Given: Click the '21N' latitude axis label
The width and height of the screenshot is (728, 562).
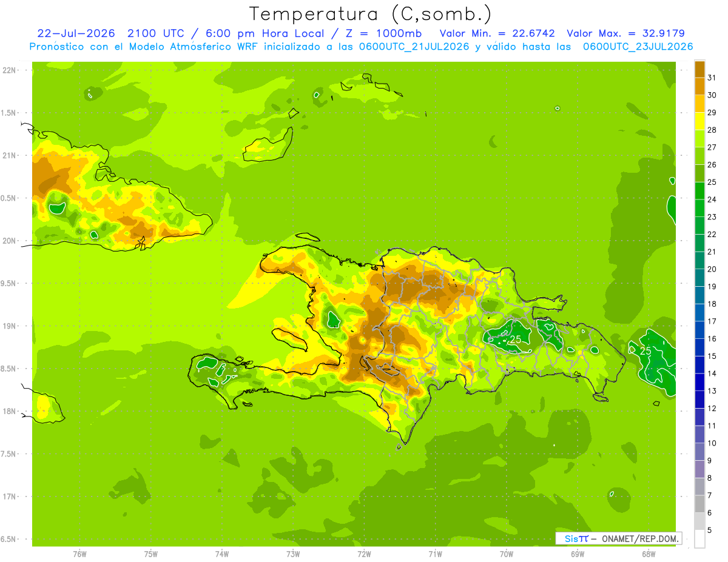Looking at the screenshot, I should click(9, 155).
